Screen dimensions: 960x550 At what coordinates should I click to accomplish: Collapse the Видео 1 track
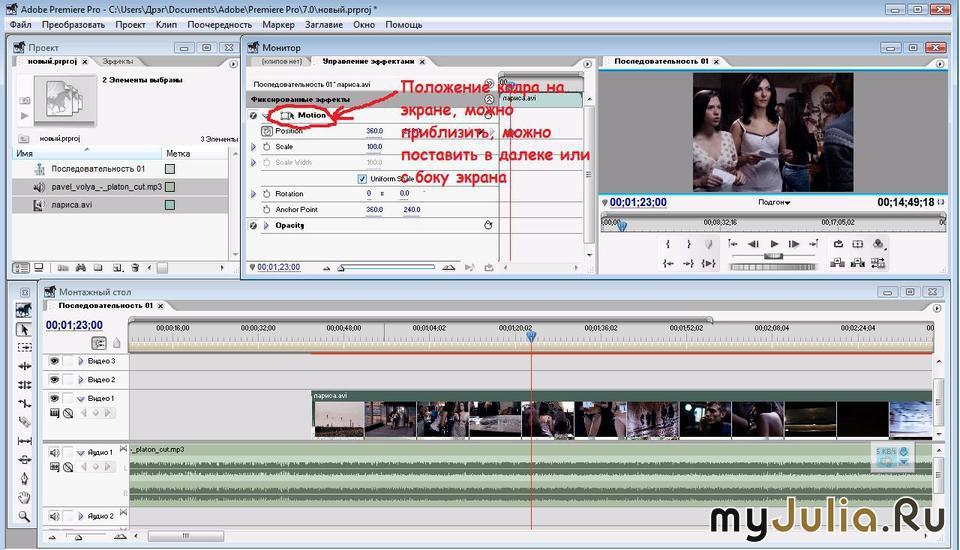(x=80, y=399)
